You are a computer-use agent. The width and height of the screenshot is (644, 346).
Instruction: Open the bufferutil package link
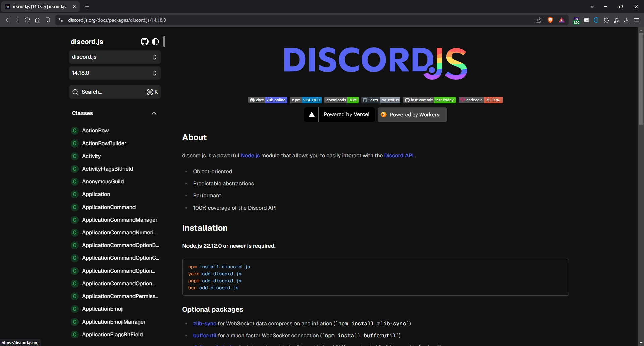coord(205,336)
